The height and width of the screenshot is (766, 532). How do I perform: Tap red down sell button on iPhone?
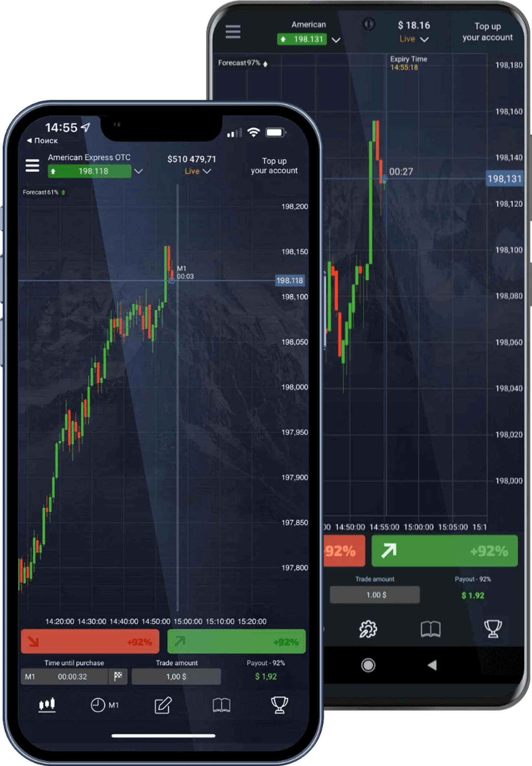90,642
